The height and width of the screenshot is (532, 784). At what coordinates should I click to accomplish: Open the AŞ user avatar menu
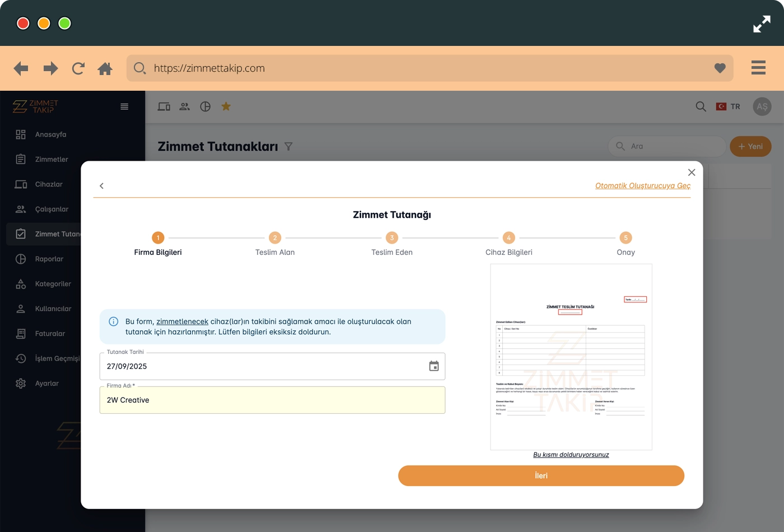[x=762, y=106]
